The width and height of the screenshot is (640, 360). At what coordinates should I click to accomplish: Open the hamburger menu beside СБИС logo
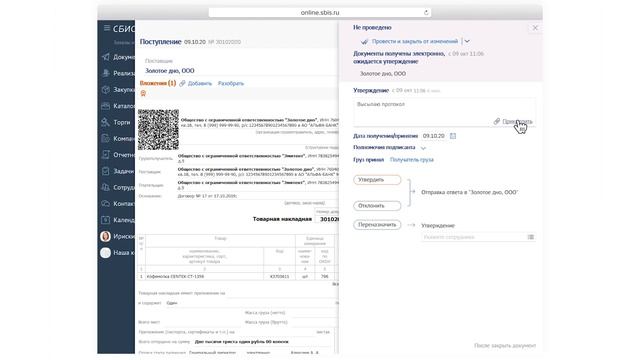click(107, 28)
